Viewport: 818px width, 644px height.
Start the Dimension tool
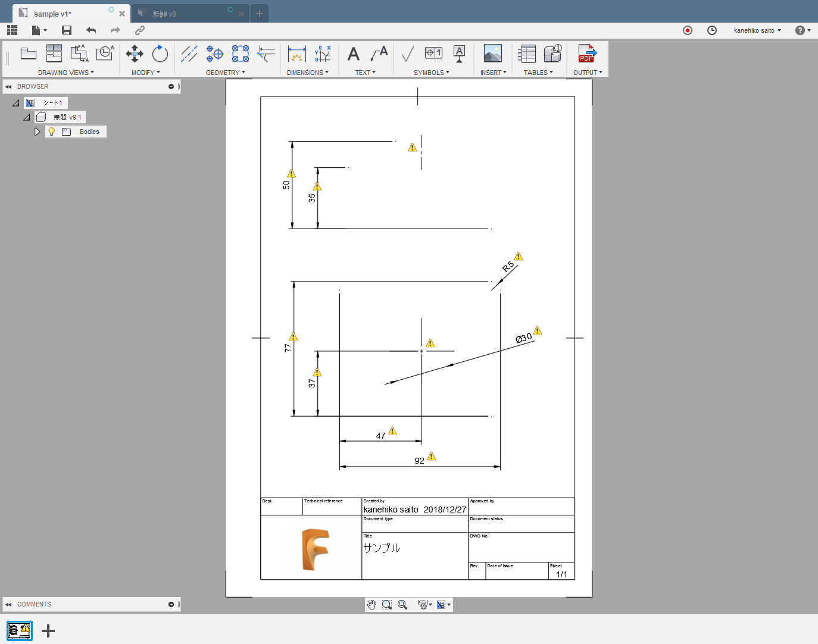click(296, 54)
